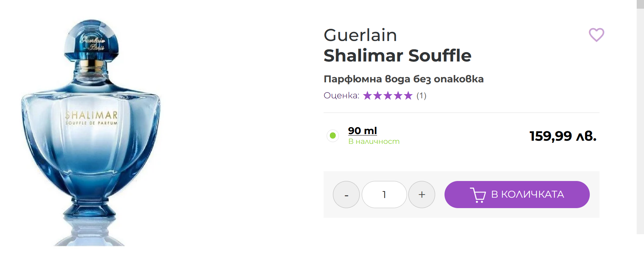Click the 159,99 лв. price
The image size is (644, 255).
coord(563,136)
